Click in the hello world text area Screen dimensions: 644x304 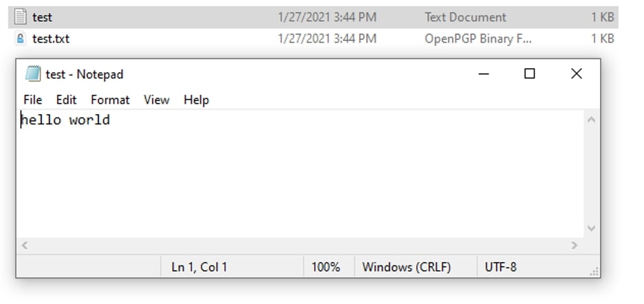300,174
